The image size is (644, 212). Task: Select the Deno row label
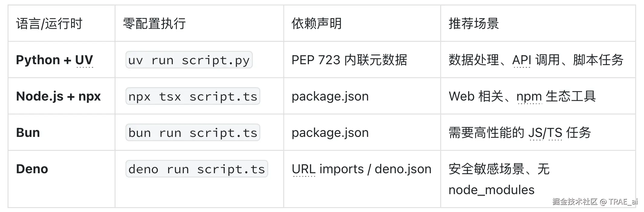point(32,169)
